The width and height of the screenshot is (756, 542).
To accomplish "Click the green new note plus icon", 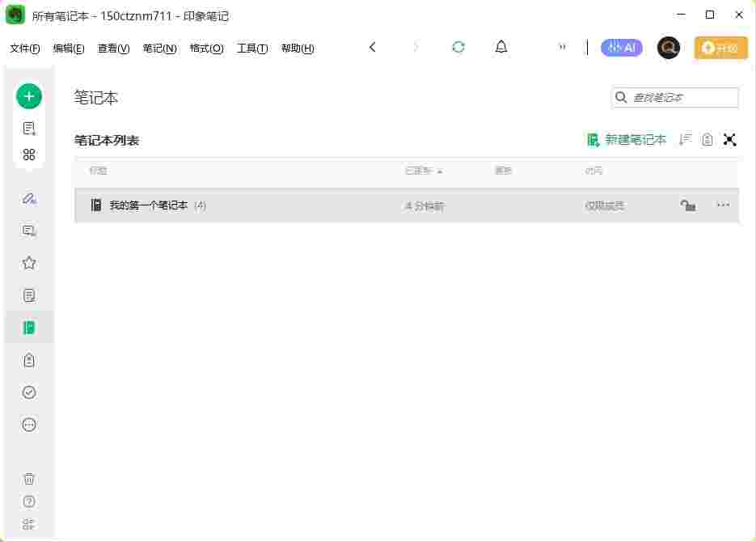I will 29,95.
